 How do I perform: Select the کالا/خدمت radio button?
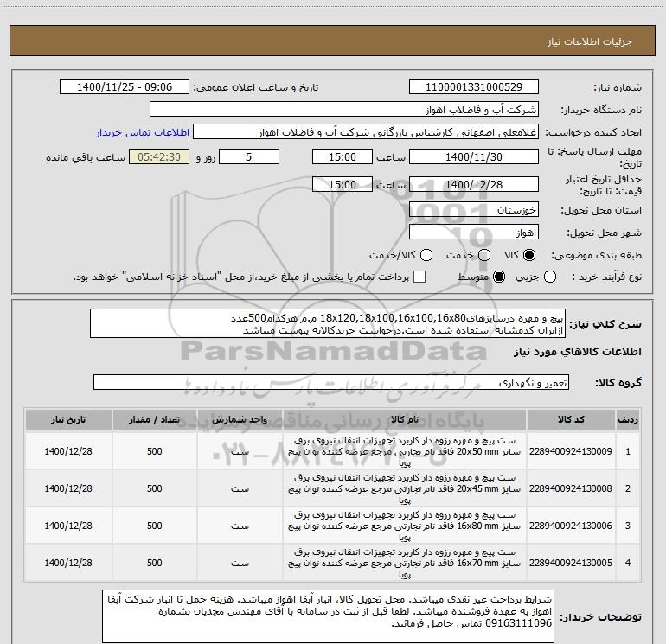[426, 255]
